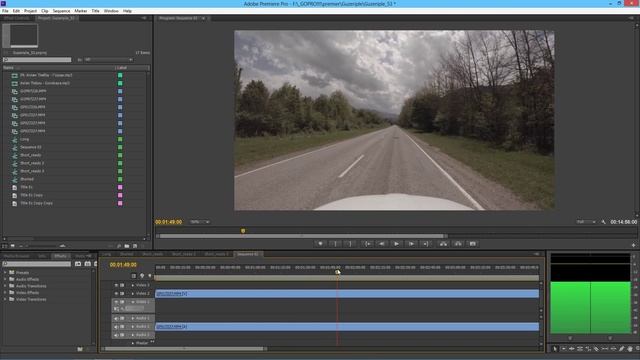Screen dimensions: 640x360
Task: Open the Marker menu
Action: coord(80,11)
